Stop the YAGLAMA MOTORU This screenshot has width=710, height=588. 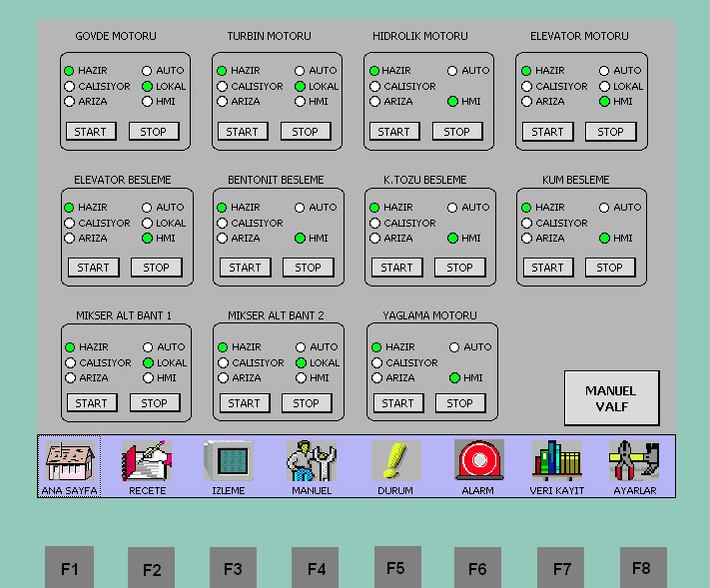[x=460, y=402]
